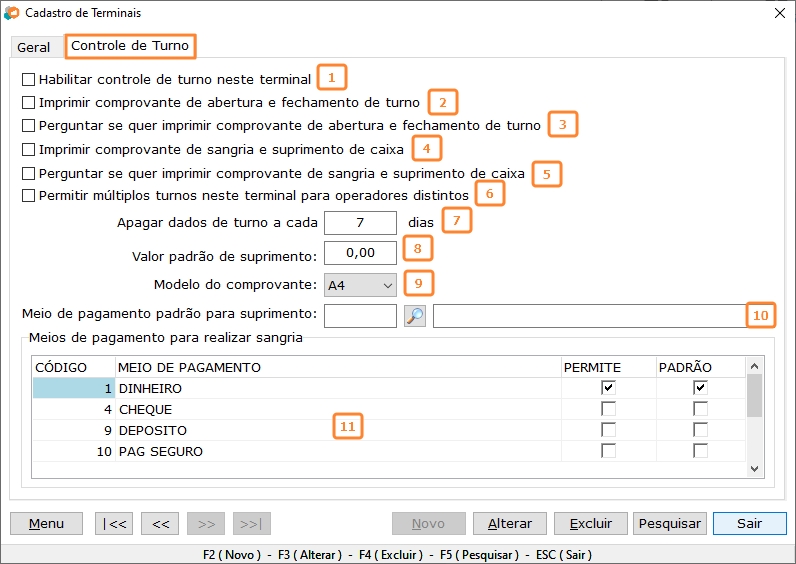796x564 pixels.
Task: Check PERMITE for PAG SEGURO row
Action: pos(608,451)
